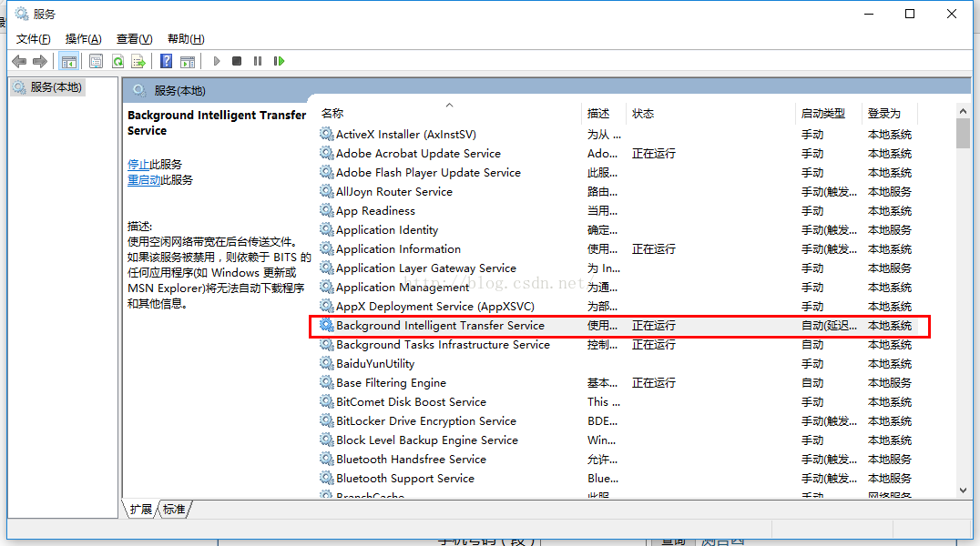Select the gear icon of Adobe Acrobat Update Service
Screen dimensions: 980x546
[326, 153]
